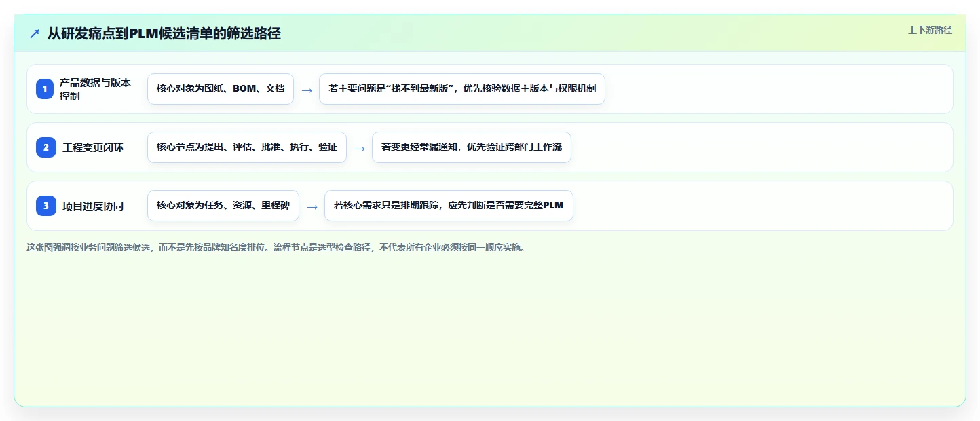Click step number badge 2

45,147
